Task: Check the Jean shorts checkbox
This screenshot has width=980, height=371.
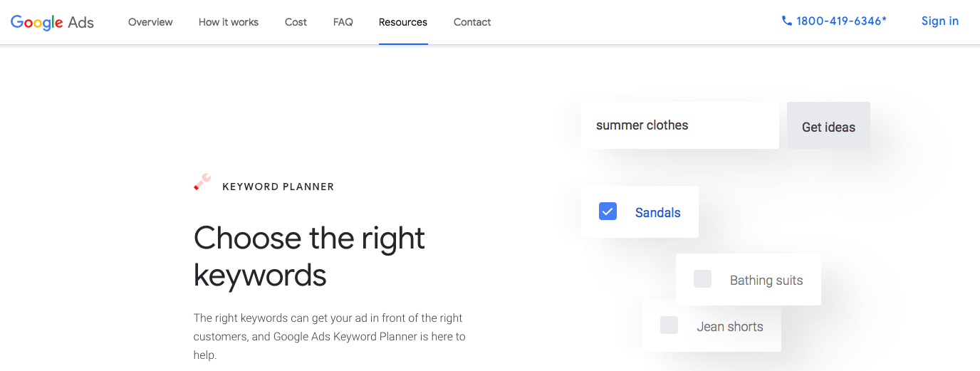Action: click(x=669, y=325)
